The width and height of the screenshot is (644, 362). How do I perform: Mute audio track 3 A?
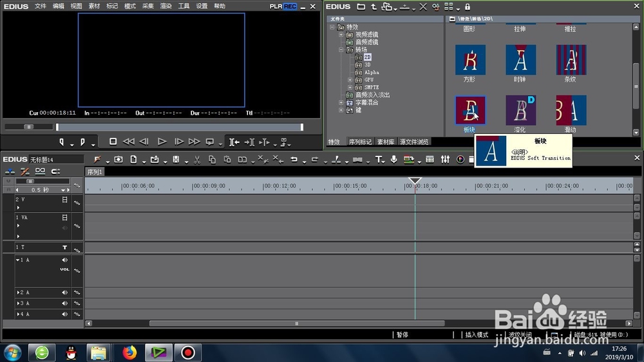point(64,303)
